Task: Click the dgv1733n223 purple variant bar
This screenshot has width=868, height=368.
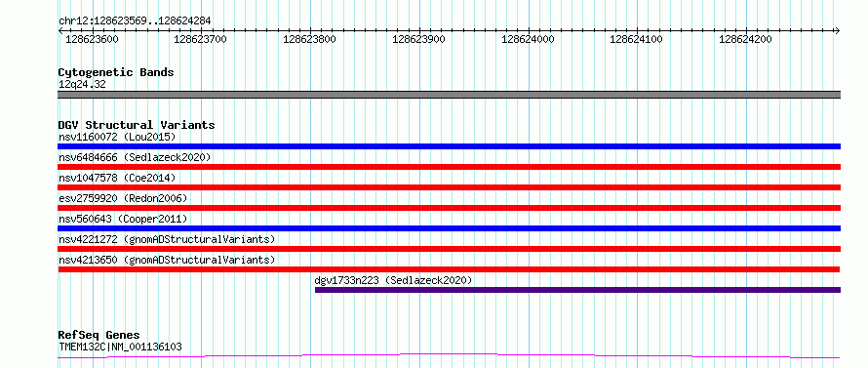Action: click(578, 290)
